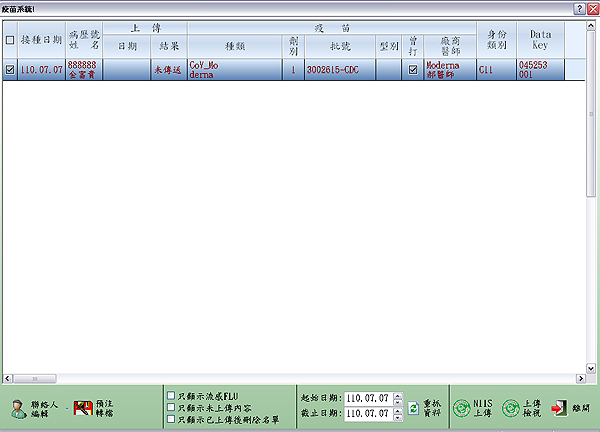Click the 預注轉檔 export icon
Screen dimensions: 600x432
point(80,407)
